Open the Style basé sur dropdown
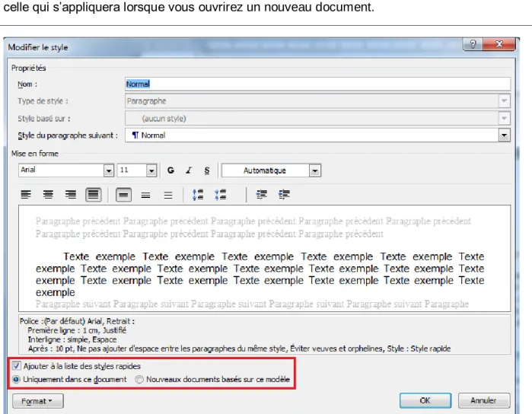The width and height of the screenshot is (532, 414). (x=504, y=118)
